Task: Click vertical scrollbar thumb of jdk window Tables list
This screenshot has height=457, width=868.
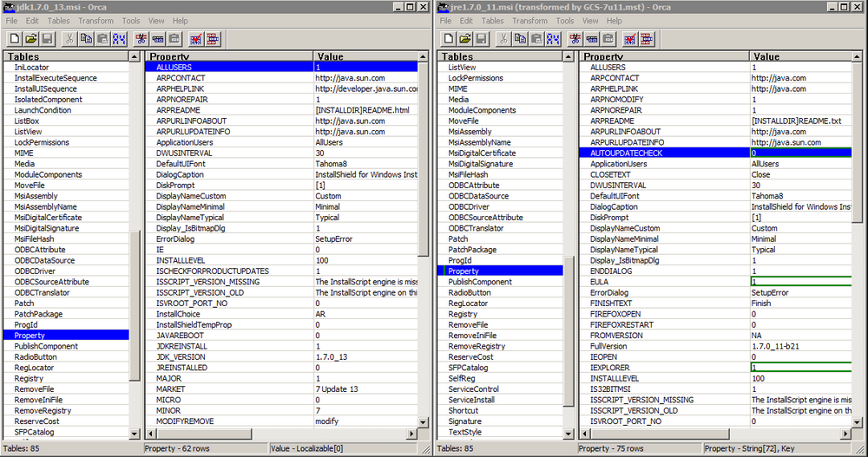Action: pos(135,305)
